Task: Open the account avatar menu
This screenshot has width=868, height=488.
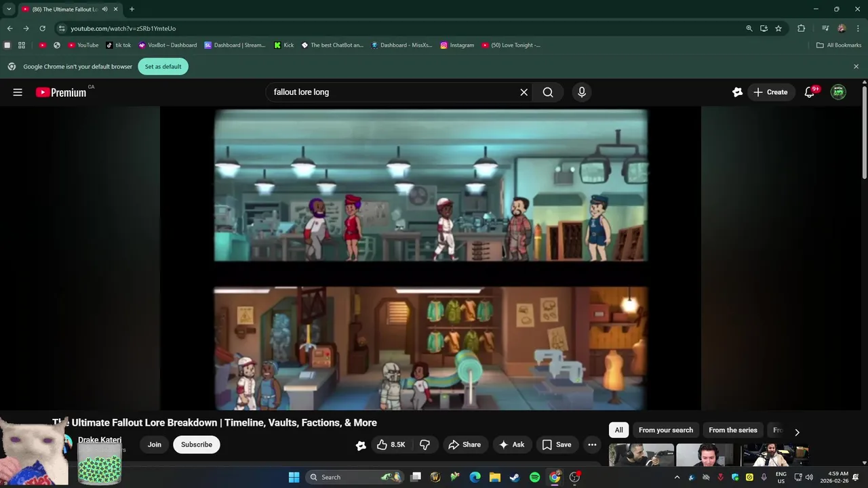Action: pyautogui.click(x=839, y=92)
